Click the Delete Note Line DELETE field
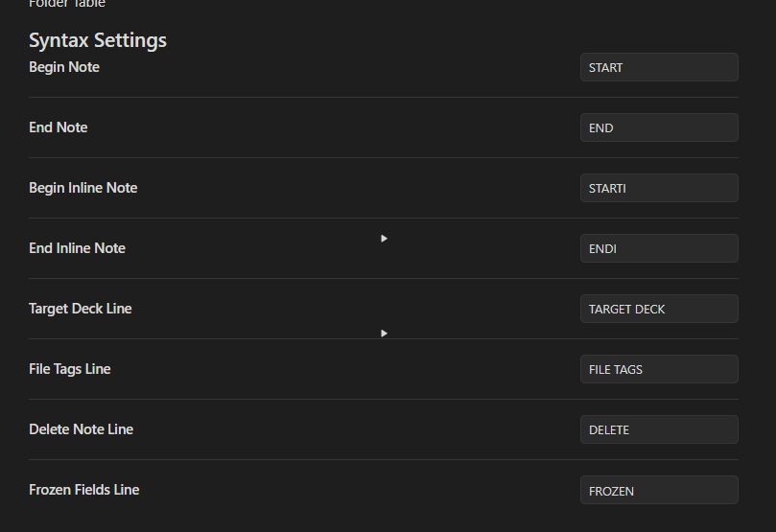776x532 pixels. tap(659, 429)
